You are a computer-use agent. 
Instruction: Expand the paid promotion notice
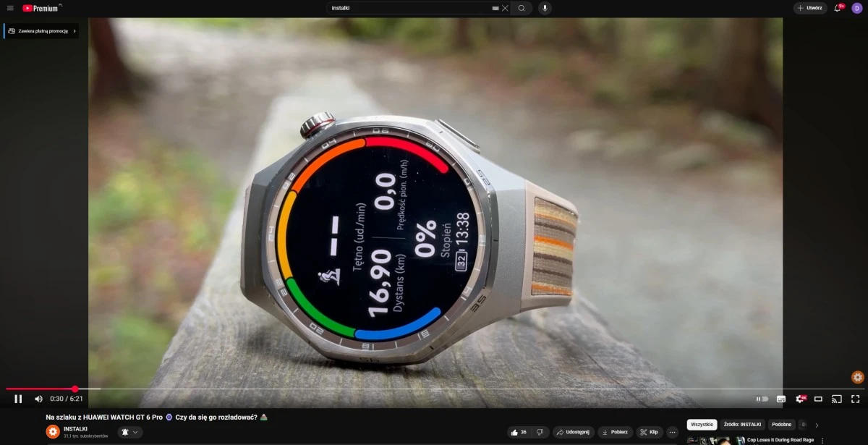click(41, 31)
